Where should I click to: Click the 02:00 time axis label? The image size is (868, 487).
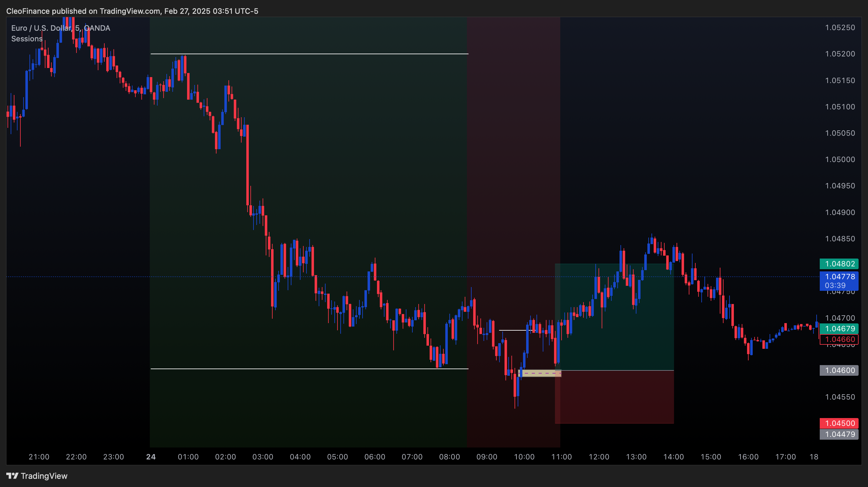pyautogui.click(x=226, y=457)
